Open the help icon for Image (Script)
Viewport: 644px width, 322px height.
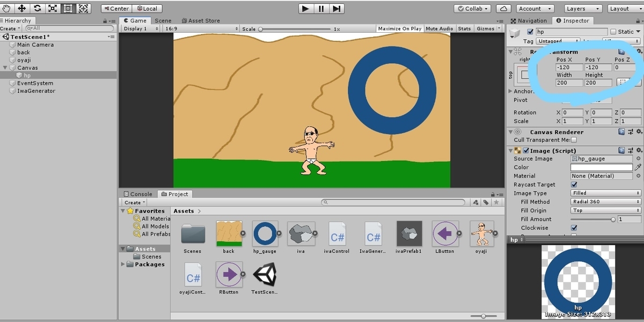(x=621, y=151)
